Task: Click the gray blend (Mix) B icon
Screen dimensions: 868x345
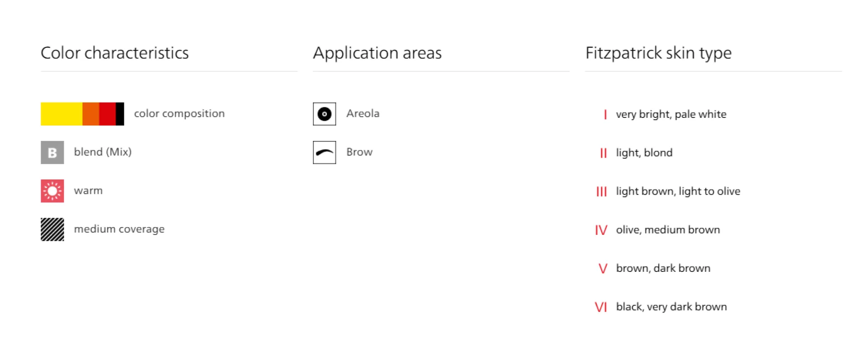Action: (52, 153)
